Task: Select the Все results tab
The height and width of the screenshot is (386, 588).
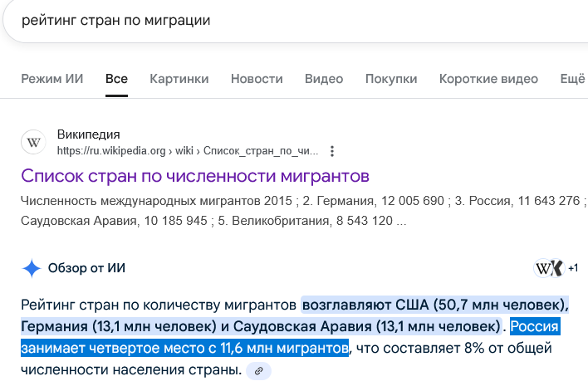Action: coord(116,79)
